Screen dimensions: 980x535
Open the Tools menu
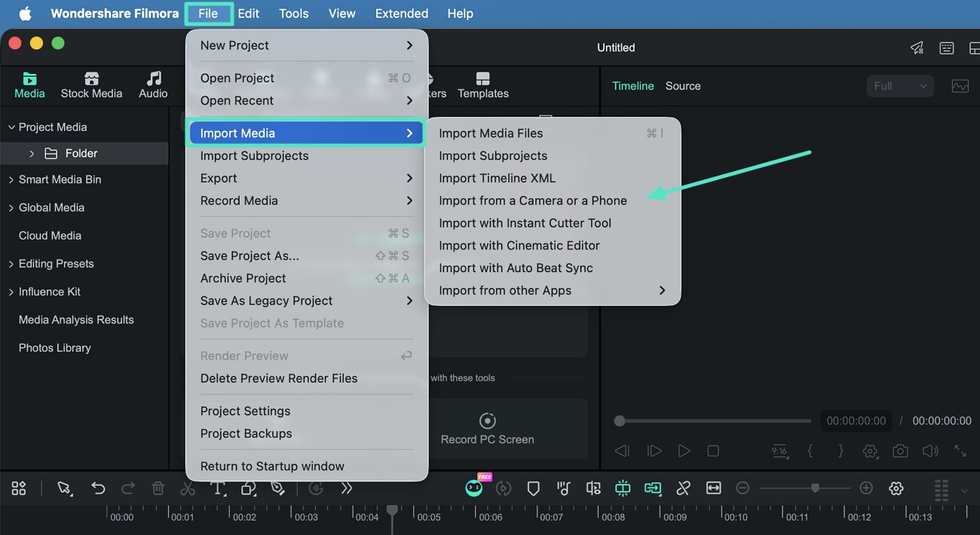pyautogui.click(x=293, y=14)
